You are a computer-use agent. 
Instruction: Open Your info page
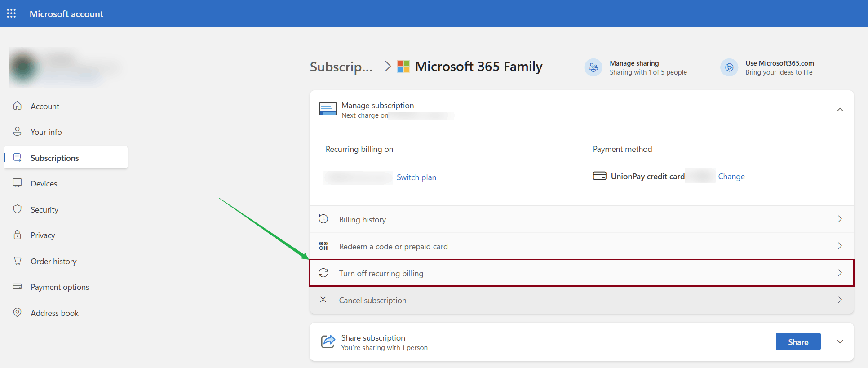click(66, 132)
